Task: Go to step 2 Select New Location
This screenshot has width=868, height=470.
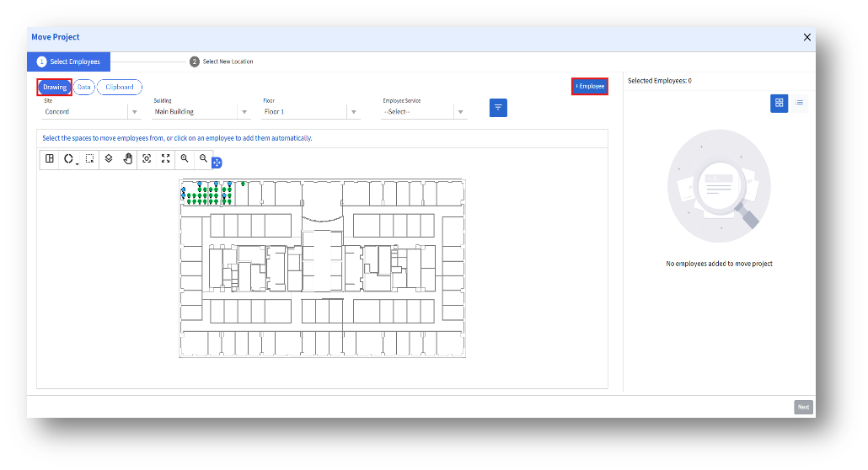Action: coord(222,62)
